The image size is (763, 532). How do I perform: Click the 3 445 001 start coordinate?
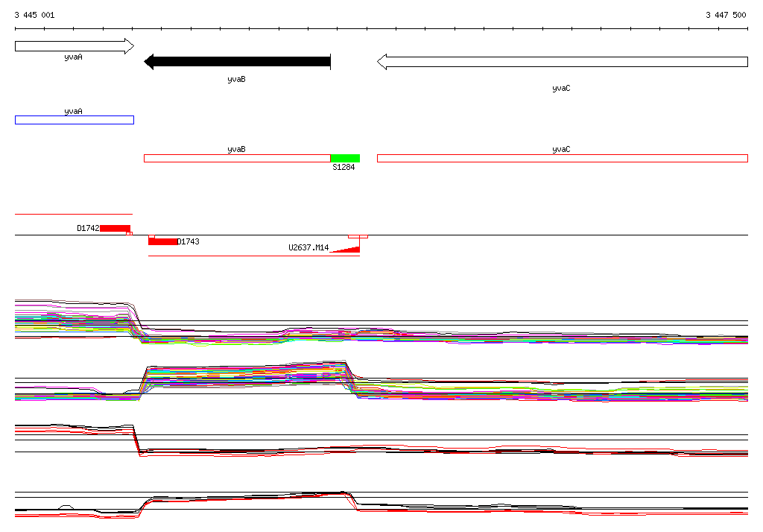(x=34, y=15)
